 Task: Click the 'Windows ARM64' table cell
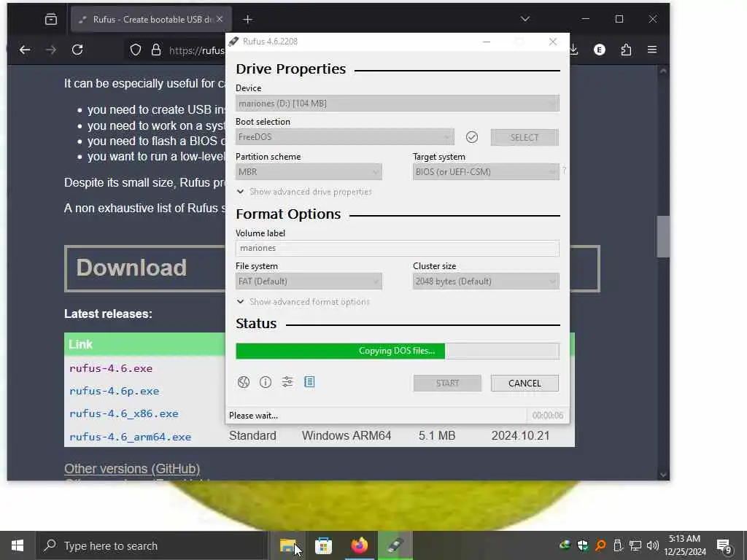point(347,436)
